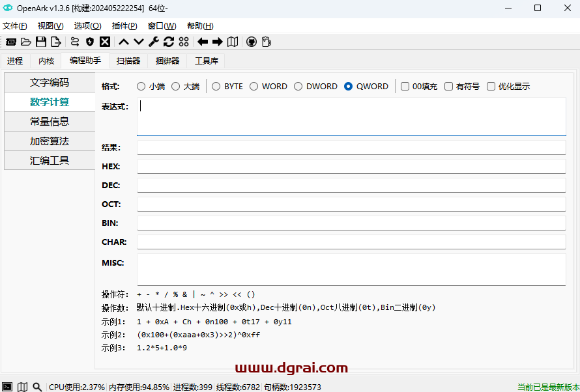This screenshot has width=580, height=392.
Task: Open the 文字编码 side section
Action: tap(50, 83)
